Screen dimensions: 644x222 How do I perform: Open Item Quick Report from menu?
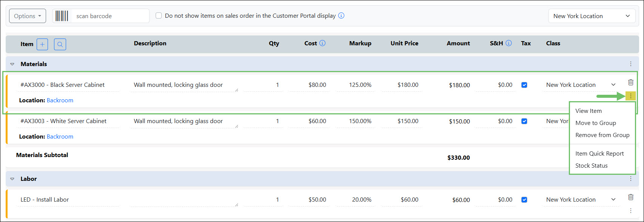click(599, 154)
